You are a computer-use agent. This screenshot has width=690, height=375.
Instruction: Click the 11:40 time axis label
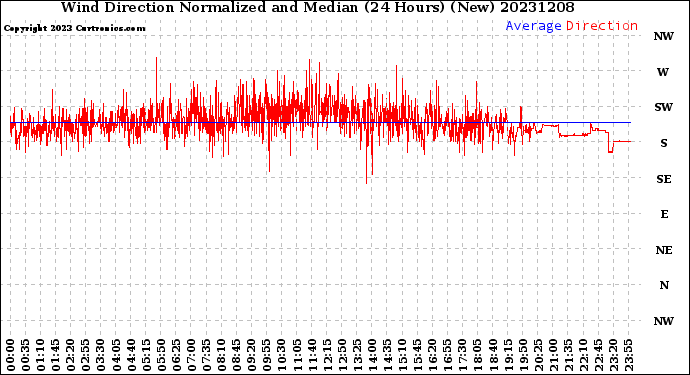point(312,355)
